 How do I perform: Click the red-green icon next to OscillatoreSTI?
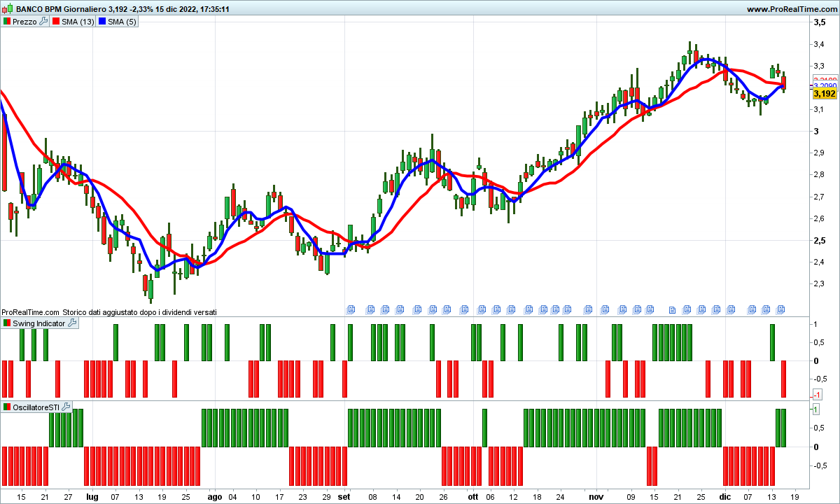(x=7, y=407)
